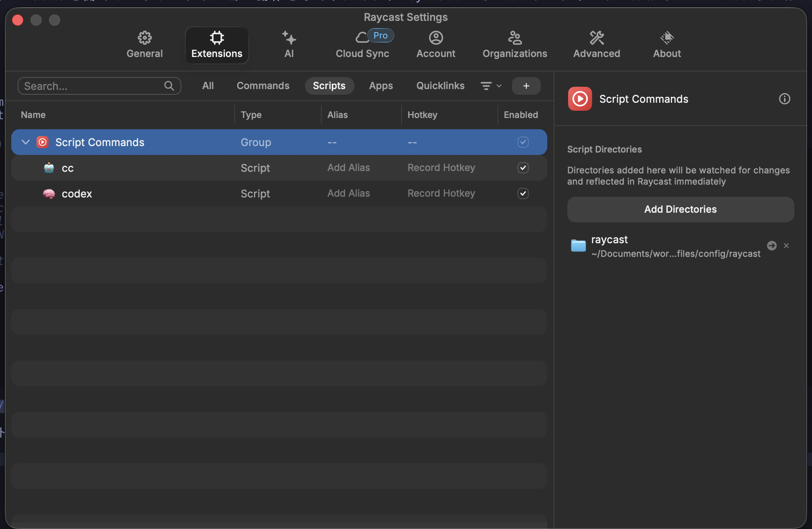Viewport: 812px width, 529px height.
Task: Toggle the Script Commands group enabled checkbox
Action: coord(523,142)
